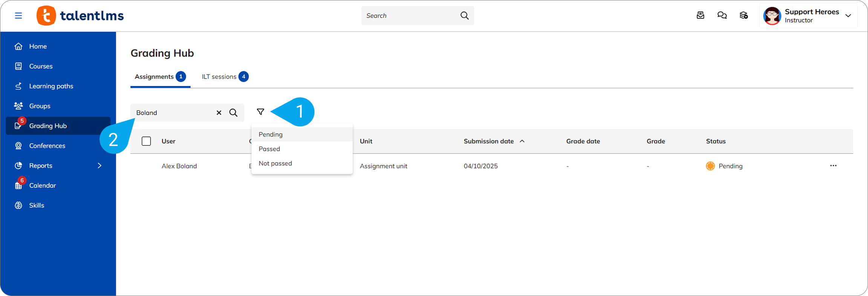Clear the Boland search text

tap(219, 113)
